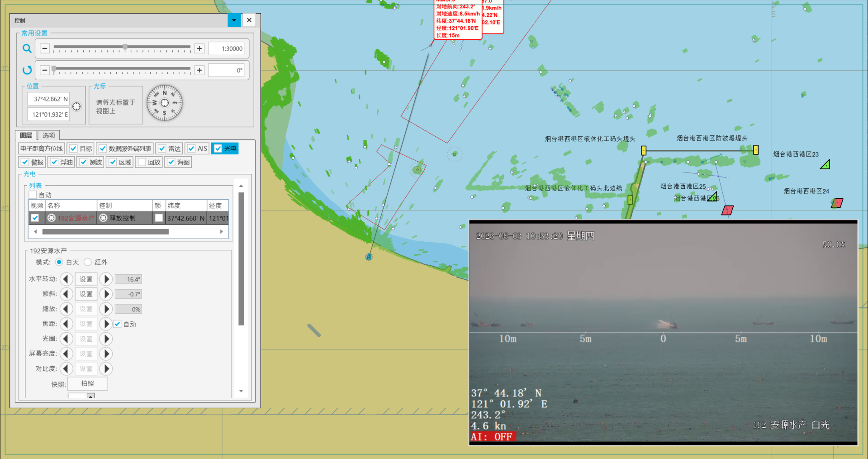This screenshot has width=868, height=459.
Task: Click the blue rotation reset icon
Action: pyautogui.click(x=27, y=70)
